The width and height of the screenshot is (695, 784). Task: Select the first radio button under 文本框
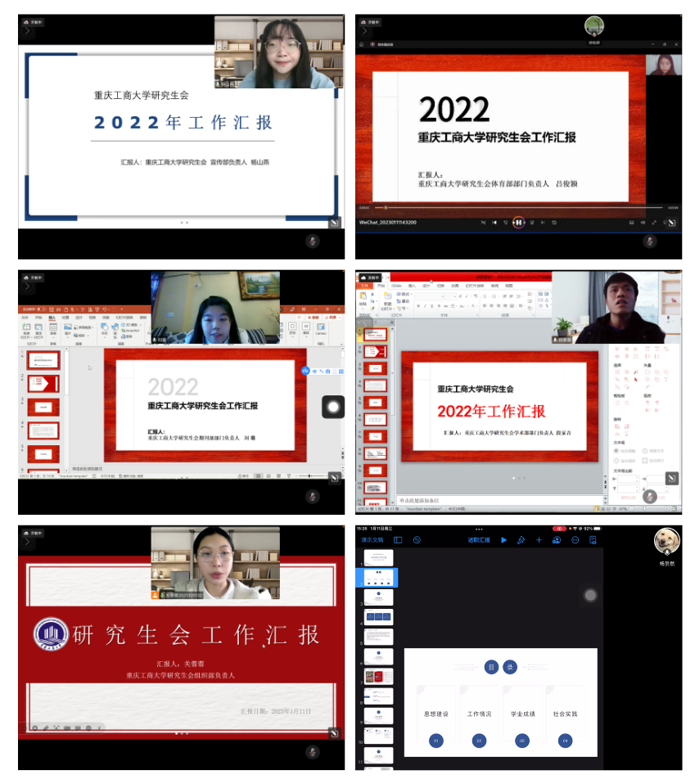[x=616, y=450]
